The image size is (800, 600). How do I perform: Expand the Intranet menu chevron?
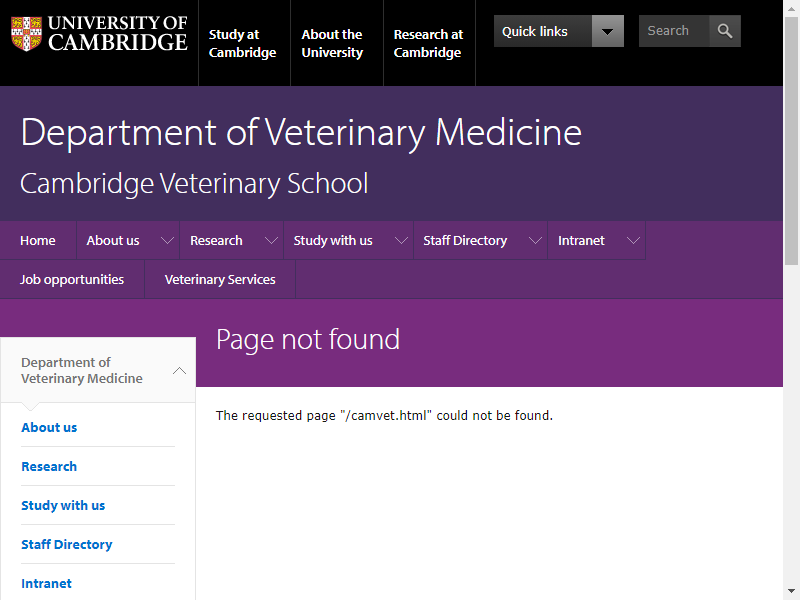[633, 240]
